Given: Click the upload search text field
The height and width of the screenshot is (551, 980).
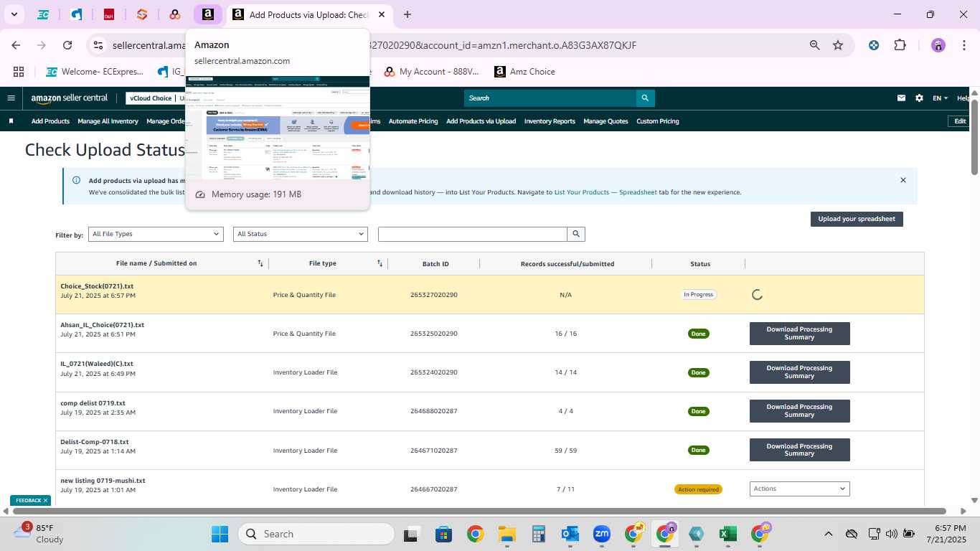Looking at the screenshot, I should (472, 234).
